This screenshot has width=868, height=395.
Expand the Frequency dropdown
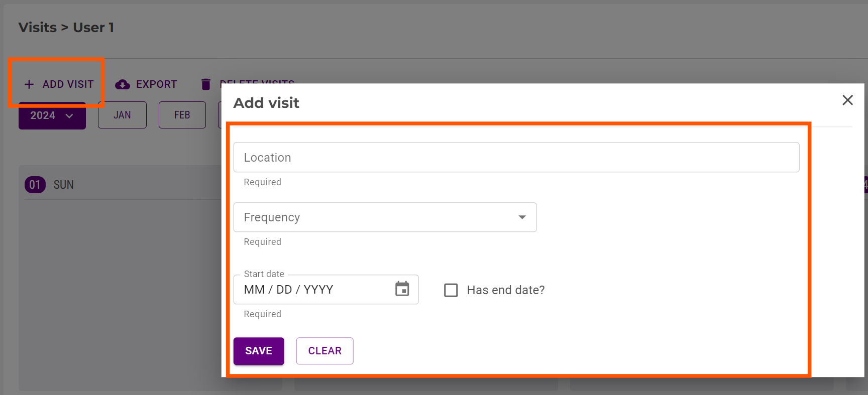pos(385,217)
